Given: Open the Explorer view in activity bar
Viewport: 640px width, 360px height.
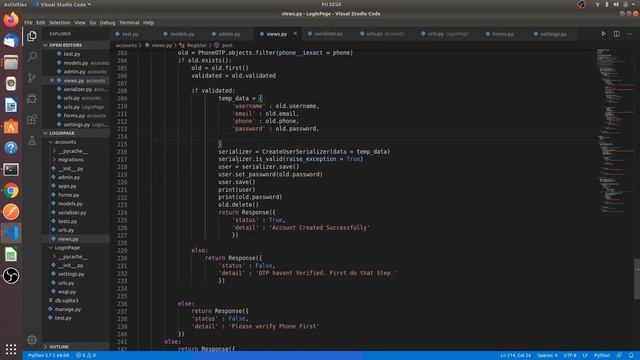Looking at the screenshot, I should point(32,36).
